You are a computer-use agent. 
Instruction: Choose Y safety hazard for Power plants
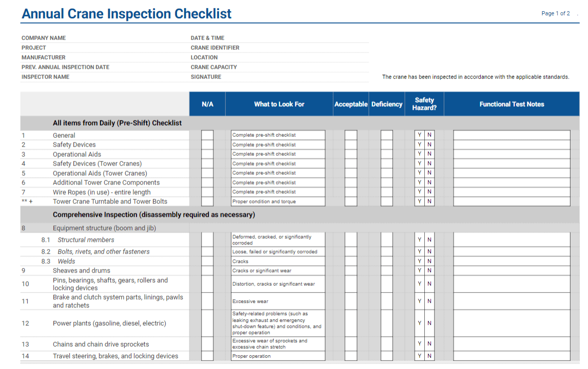(x=419, y=323)
